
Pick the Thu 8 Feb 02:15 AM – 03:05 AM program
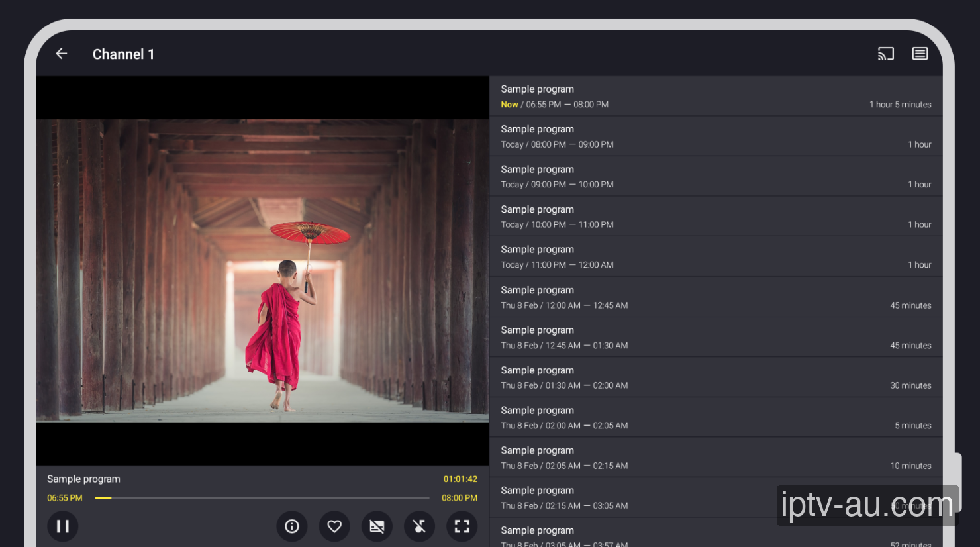[716, 497]
